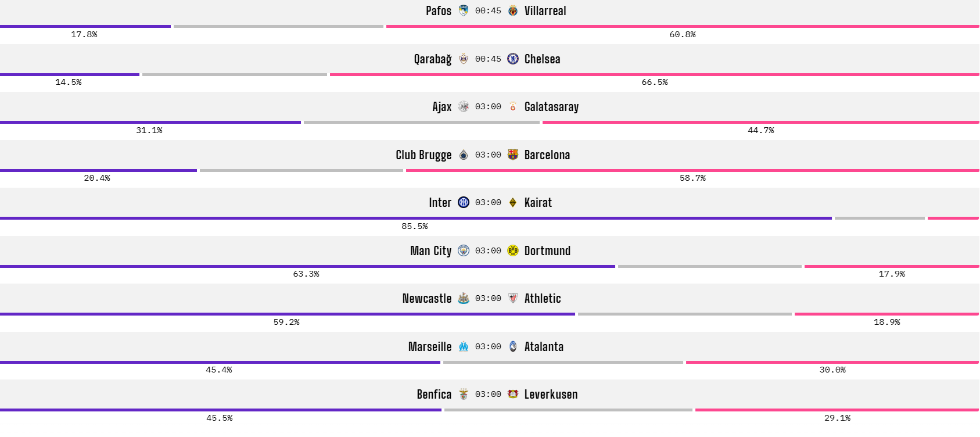Click the Leverkusen club crest icon

513,394
